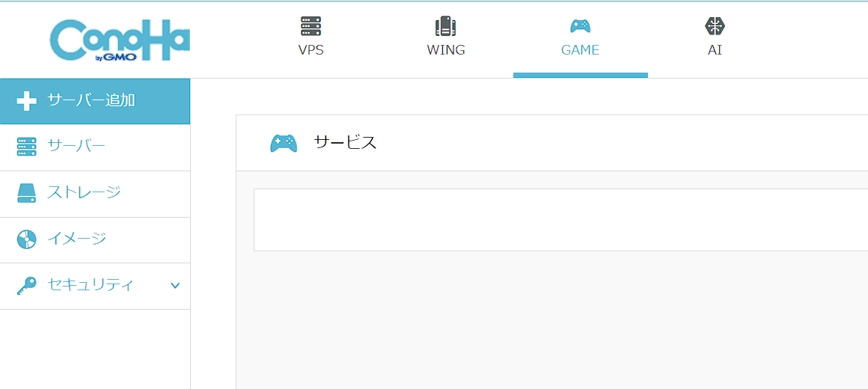Image resolution: width=868 pixels, height=389 pixels.
Task: Click the plus icon beside サーバー追加
Action: 27,101
